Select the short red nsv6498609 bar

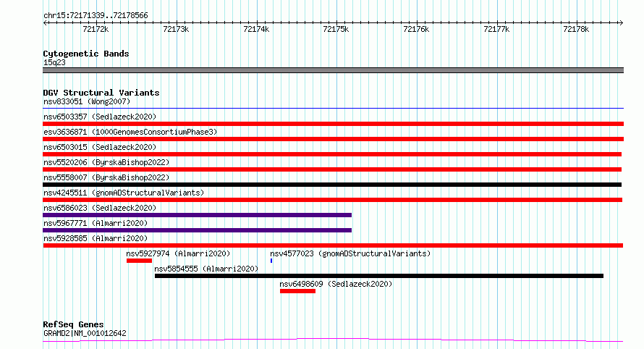pos(298,291)
